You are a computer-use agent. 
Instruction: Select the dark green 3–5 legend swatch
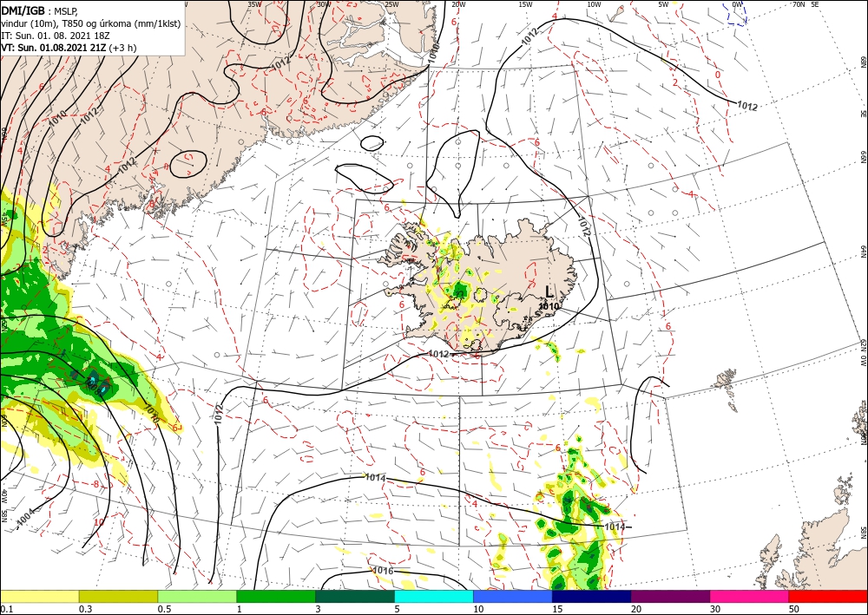pos(355,597)
